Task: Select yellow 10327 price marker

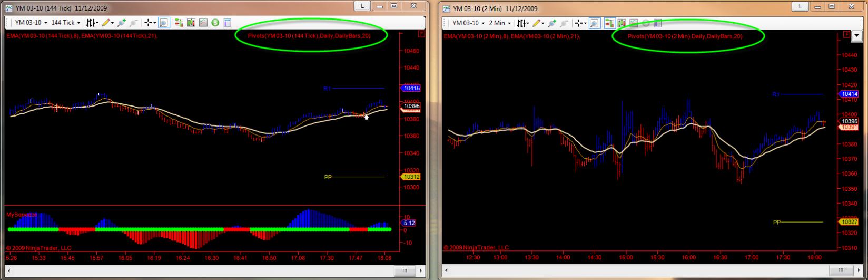Action: pos(849,222)
